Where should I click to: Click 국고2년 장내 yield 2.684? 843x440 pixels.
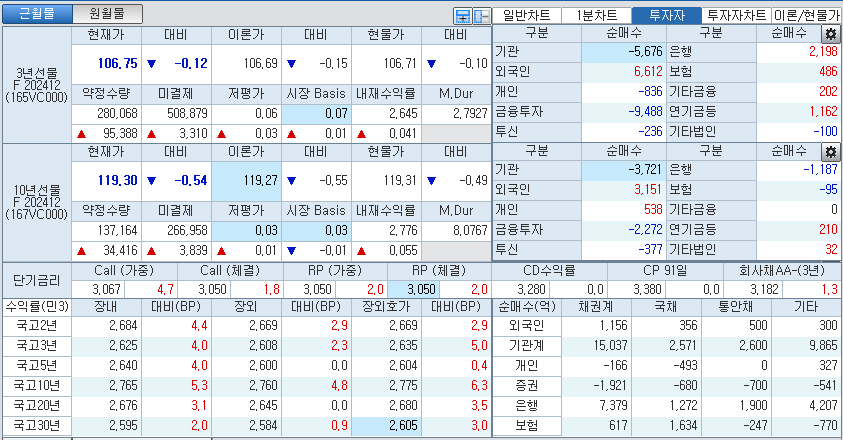pyautogui.click(x=106, y=325)
